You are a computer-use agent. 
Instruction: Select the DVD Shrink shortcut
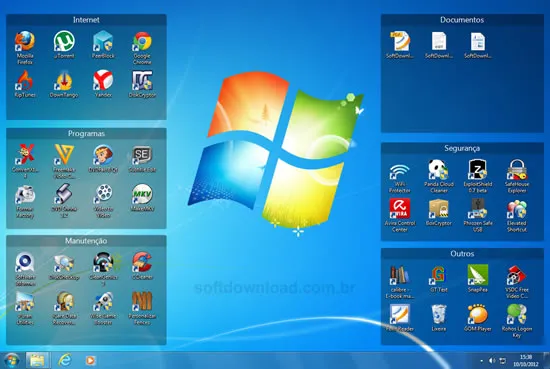(x=64, y=194)
